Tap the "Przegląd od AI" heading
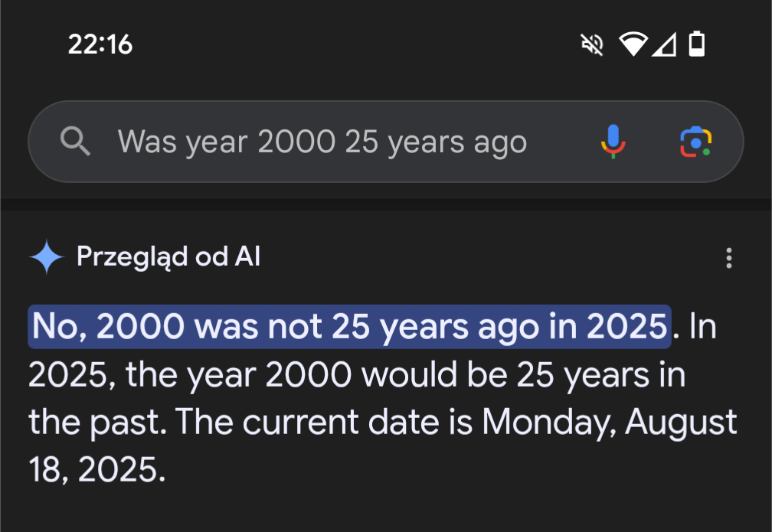Screen dimensions: 772x532 pos(168,257)
